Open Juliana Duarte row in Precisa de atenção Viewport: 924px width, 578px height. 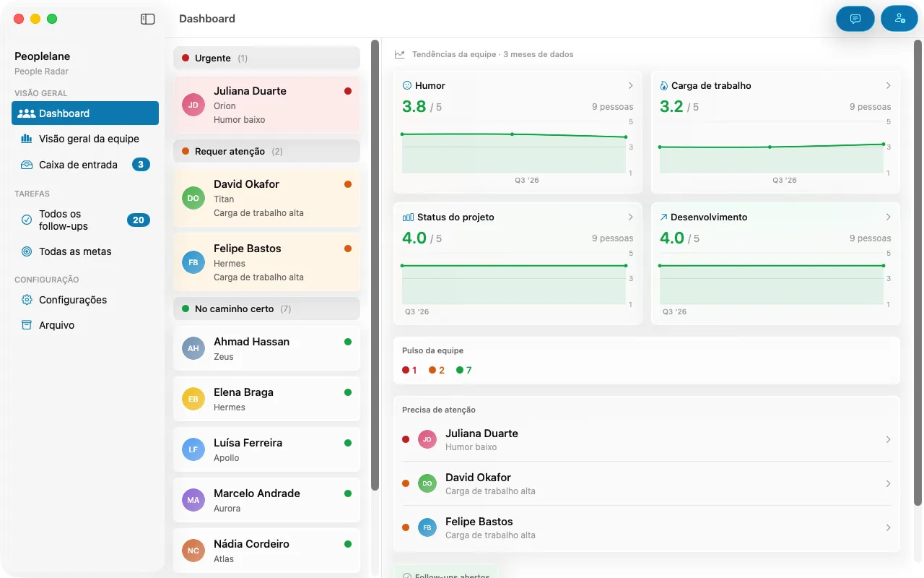click(647, 439)
